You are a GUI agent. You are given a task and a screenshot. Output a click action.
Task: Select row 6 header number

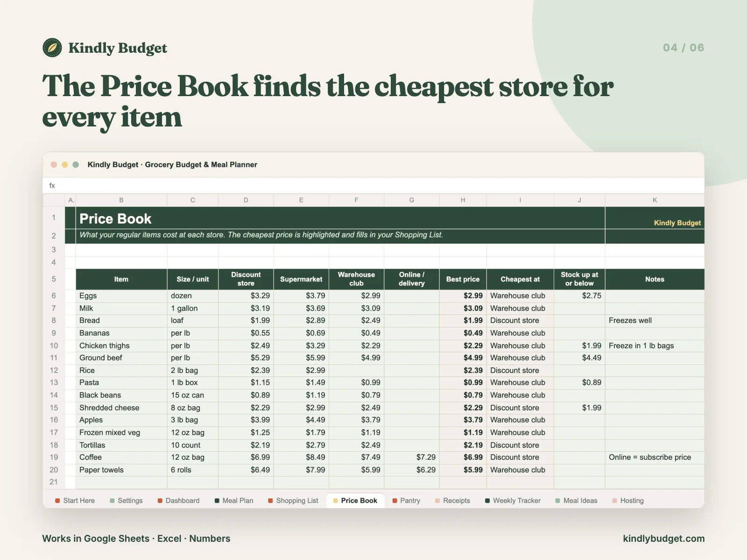click(54, 296)
